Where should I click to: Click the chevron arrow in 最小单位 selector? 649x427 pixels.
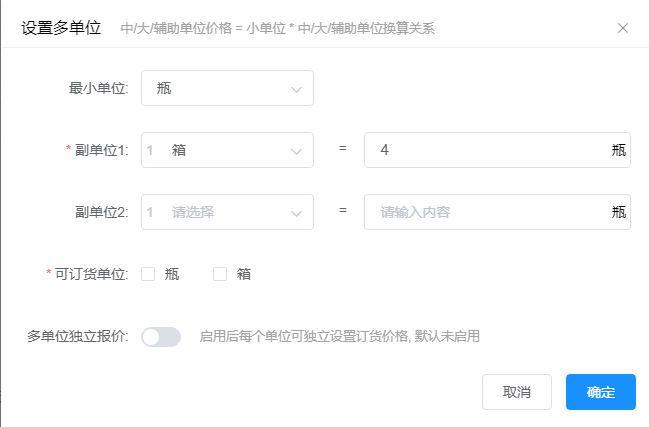[296, 89]
